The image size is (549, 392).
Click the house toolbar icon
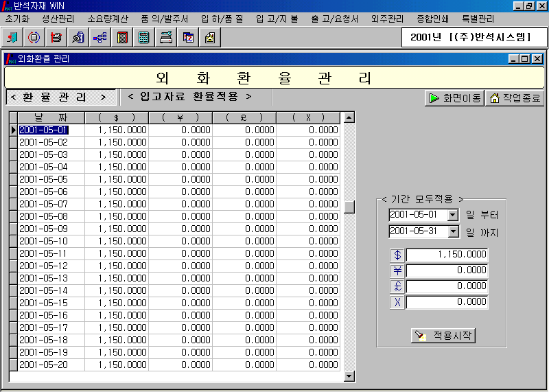pos(209,37)
